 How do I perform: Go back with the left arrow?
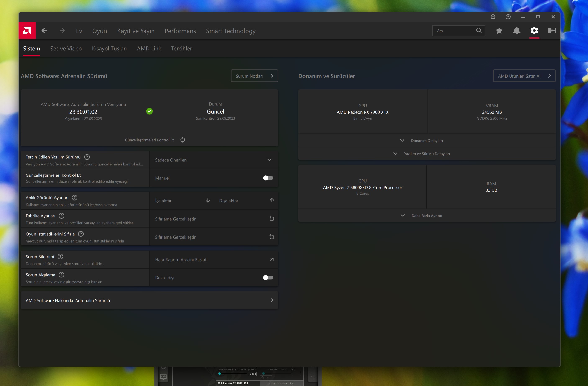[44, 31]
